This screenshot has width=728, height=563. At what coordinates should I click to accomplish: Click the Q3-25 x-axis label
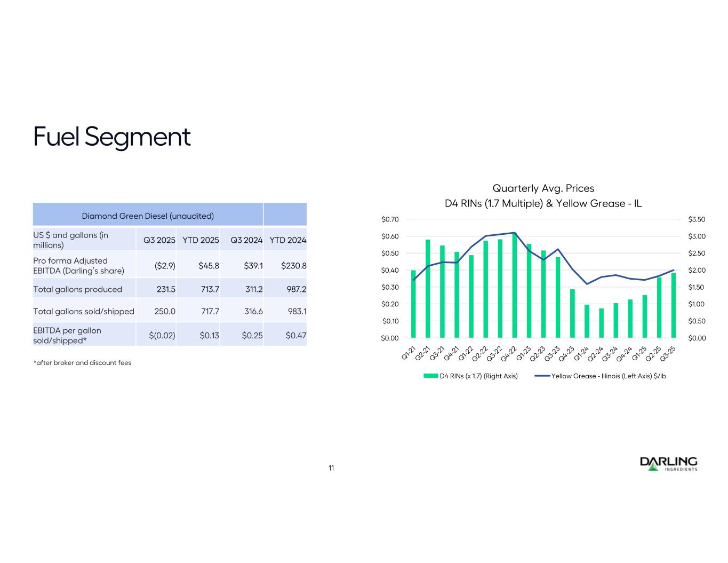668,353
